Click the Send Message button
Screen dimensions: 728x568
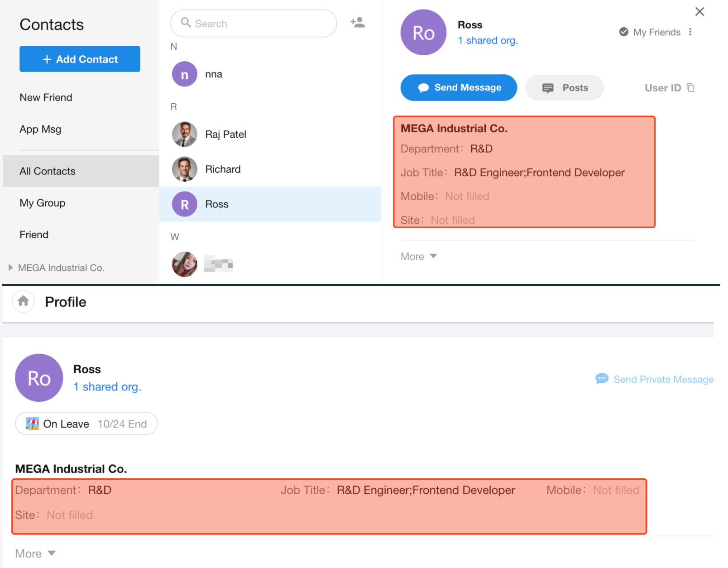point(459,87)
